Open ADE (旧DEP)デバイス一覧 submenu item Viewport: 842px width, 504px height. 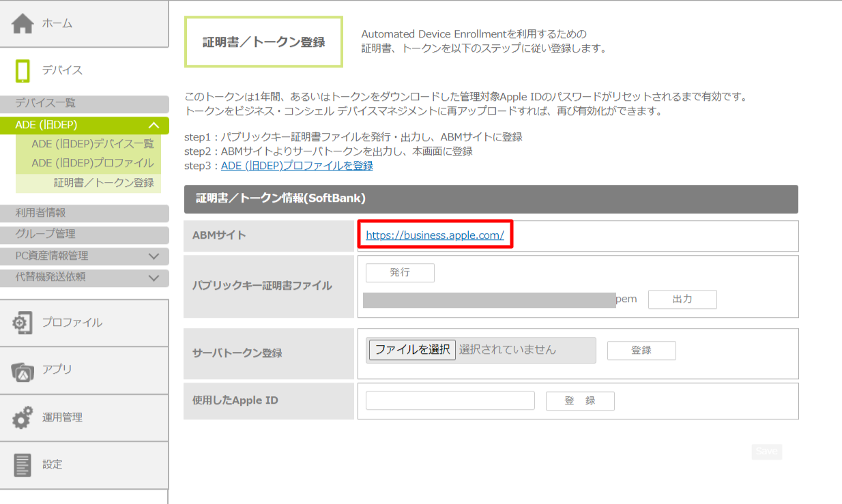coord(93,144)
